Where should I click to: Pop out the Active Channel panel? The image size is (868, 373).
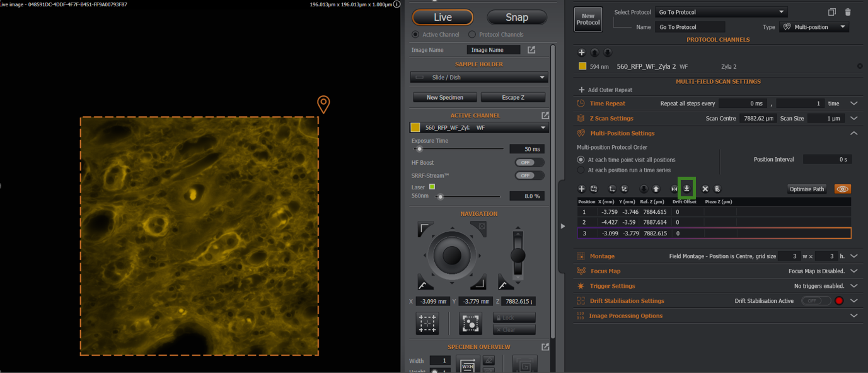coord(545,115)
